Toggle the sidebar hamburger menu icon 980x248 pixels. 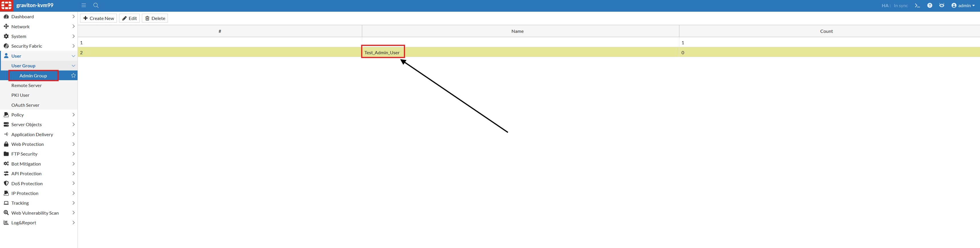(x=84, y=5)
